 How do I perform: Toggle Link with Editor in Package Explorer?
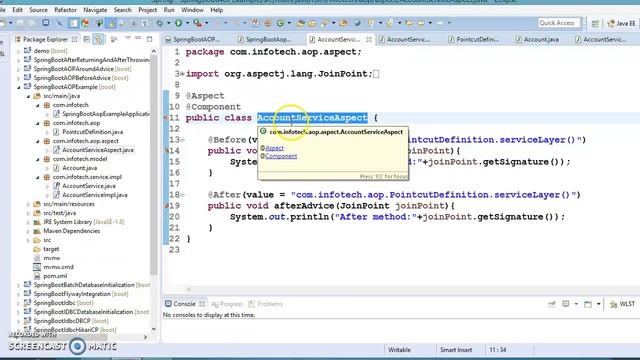[98, 39]
